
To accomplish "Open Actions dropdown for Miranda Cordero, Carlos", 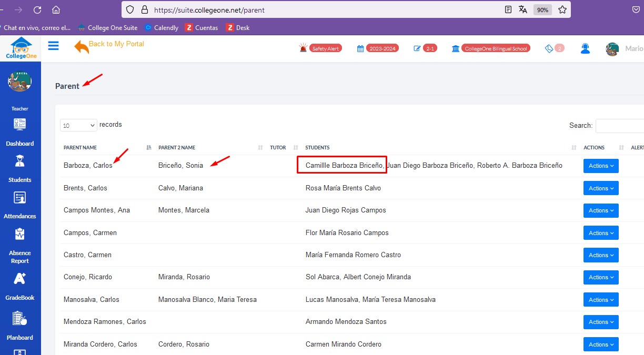I will (x=601, y=344).
